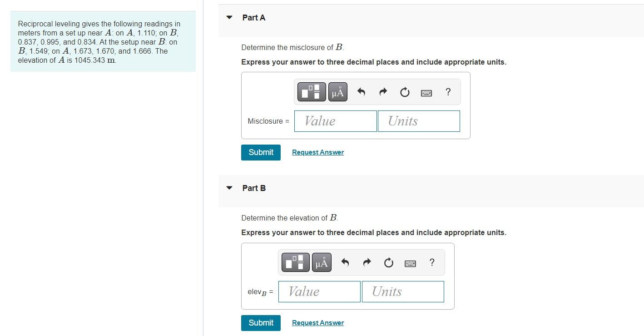Click the Misclosure Value input field
The width and height of the screenshot is (644, 336).
(335, 121)
